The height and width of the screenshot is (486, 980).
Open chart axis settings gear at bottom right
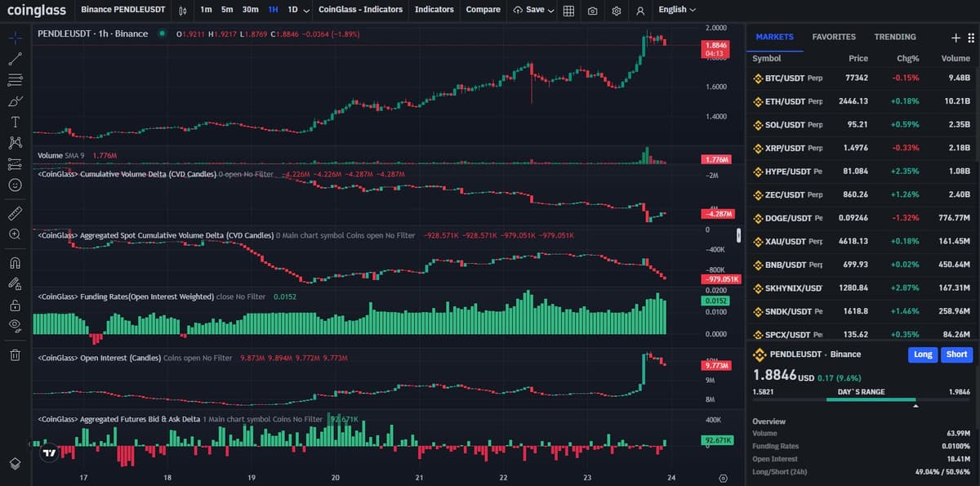tap(723, 478)
